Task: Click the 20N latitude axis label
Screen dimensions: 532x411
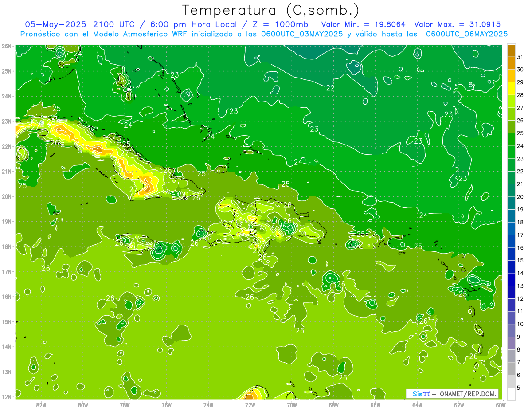Action: tap(6, 196)
